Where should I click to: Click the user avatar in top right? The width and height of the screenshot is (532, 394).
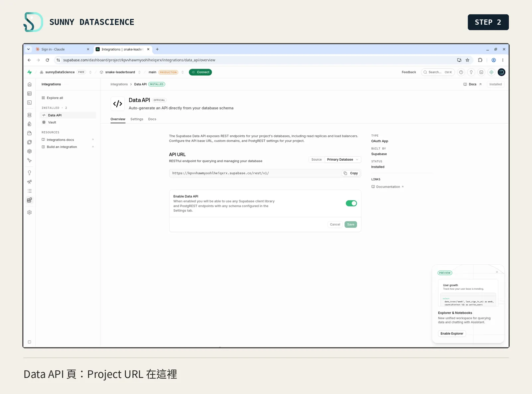point(501,72)
